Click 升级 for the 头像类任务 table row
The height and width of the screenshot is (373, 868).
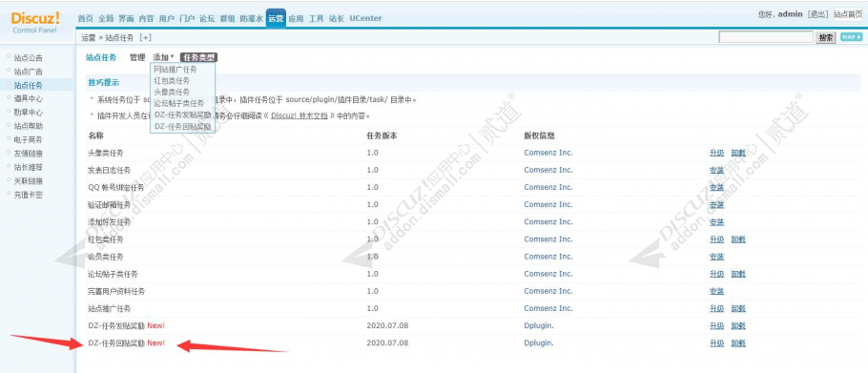(717, 153)
